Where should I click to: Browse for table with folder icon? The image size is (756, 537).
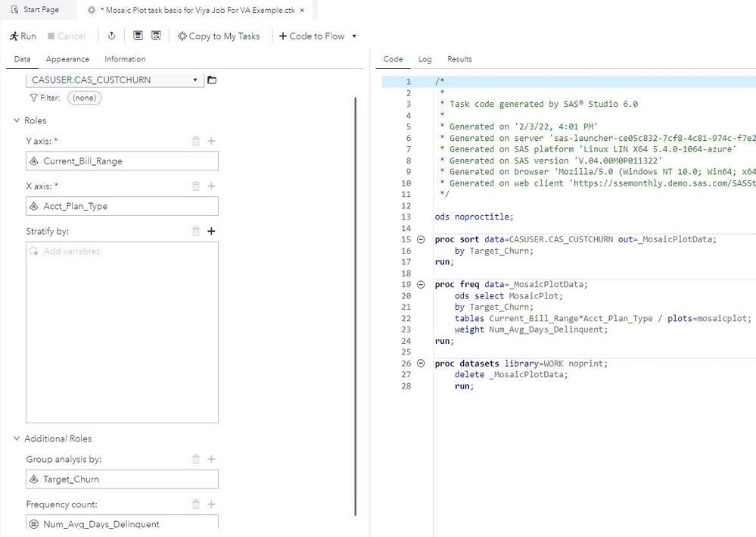tap(212, 80)
